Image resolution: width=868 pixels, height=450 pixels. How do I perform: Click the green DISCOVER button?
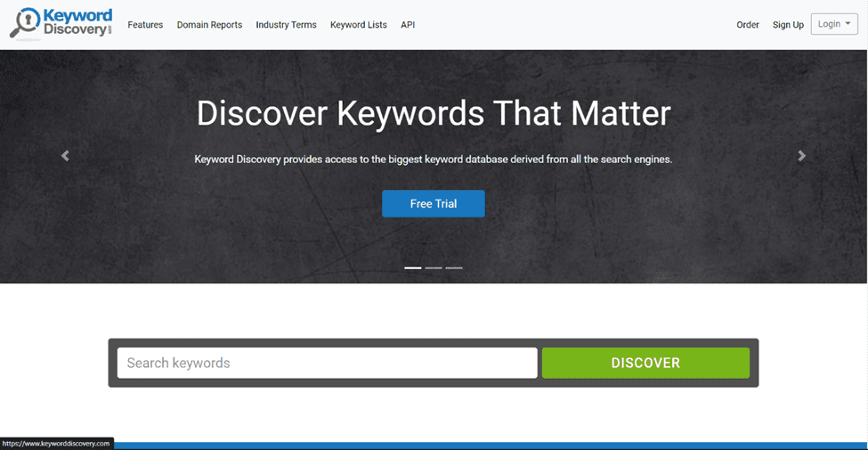coord(645,363)
